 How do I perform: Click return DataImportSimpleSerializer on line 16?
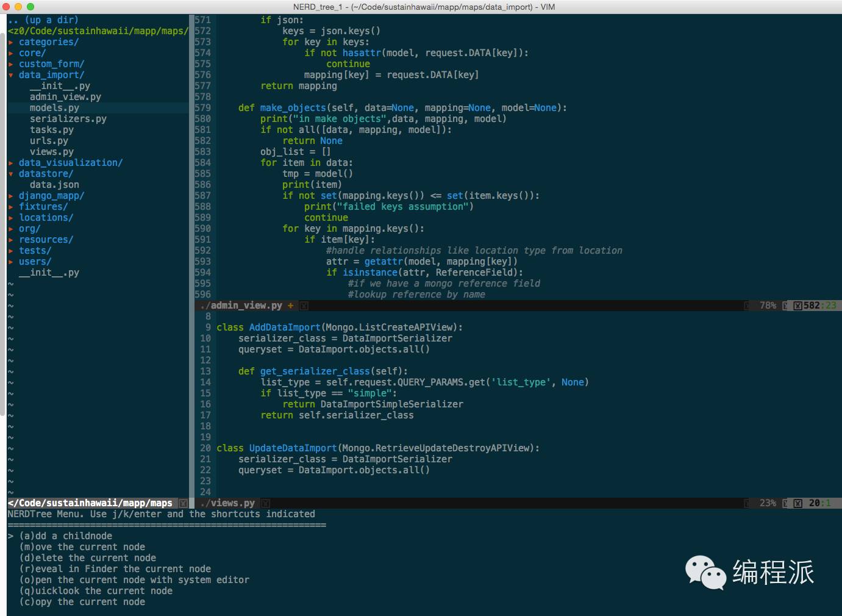click(373, 404)
